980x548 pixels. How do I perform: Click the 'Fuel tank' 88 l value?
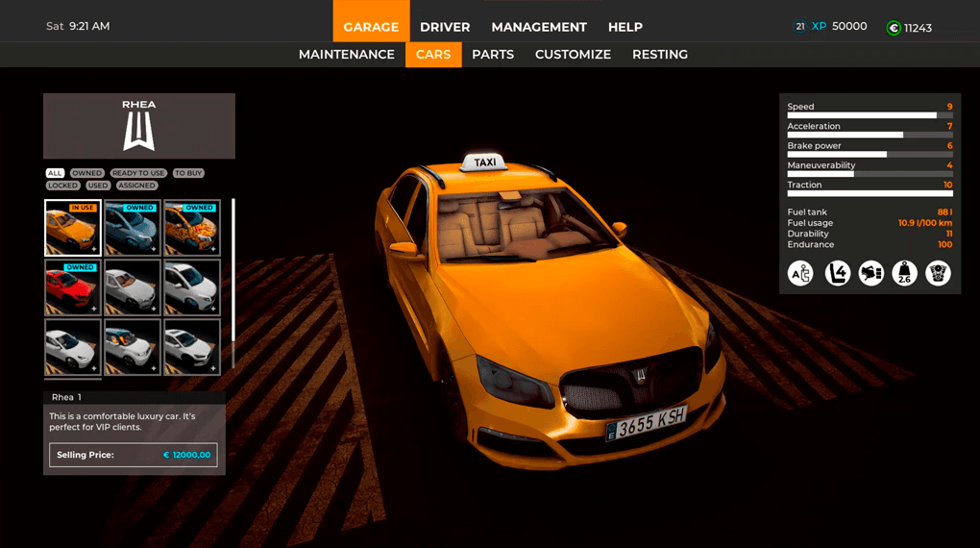pos(944,212)
